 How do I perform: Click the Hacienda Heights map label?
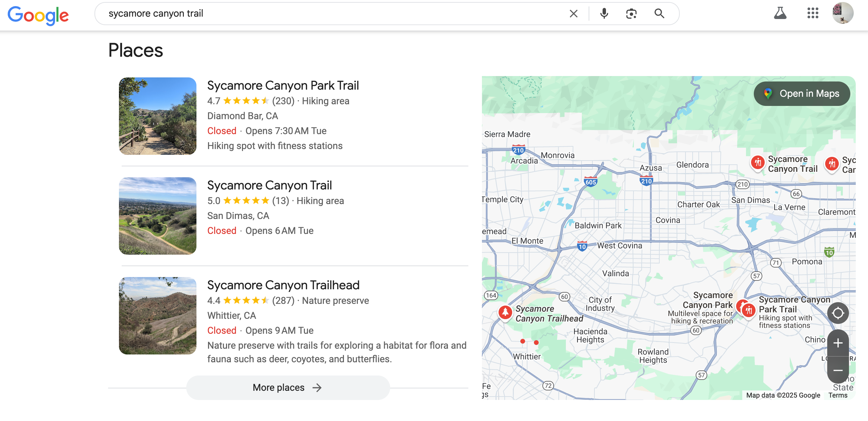[590, 335]
